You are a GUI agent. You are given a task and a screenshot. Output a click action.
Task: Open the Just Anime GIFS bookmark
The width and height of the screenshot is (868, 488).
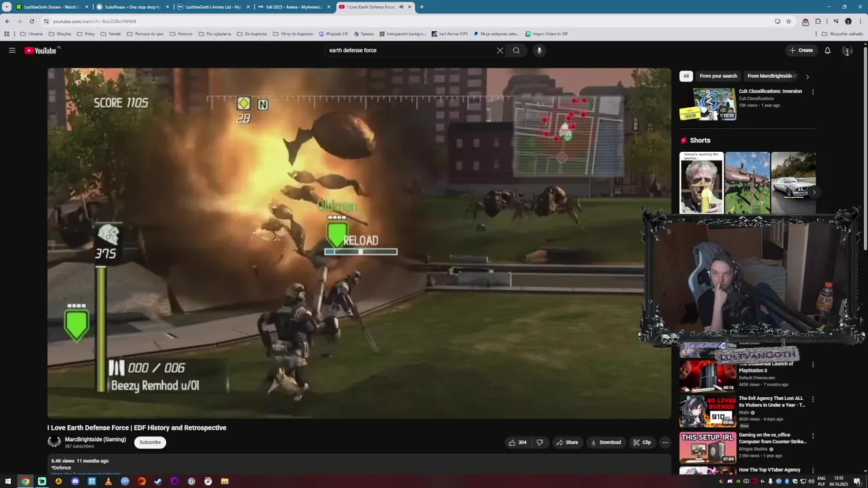450,33
